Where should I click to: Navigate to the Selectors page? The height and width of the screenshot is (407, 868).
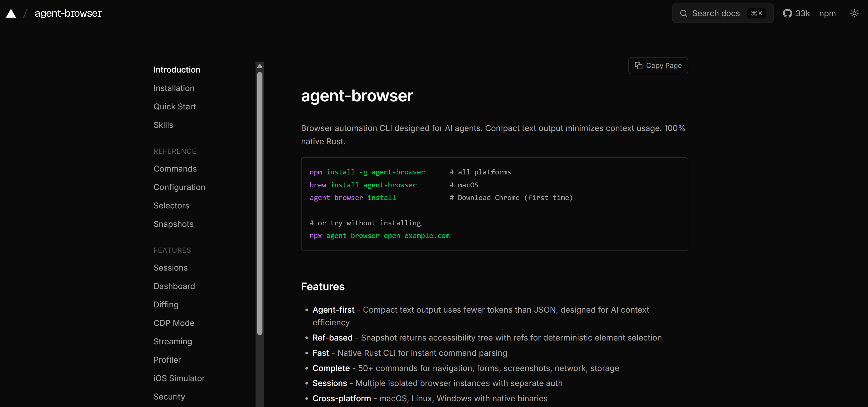coord(171,206)
